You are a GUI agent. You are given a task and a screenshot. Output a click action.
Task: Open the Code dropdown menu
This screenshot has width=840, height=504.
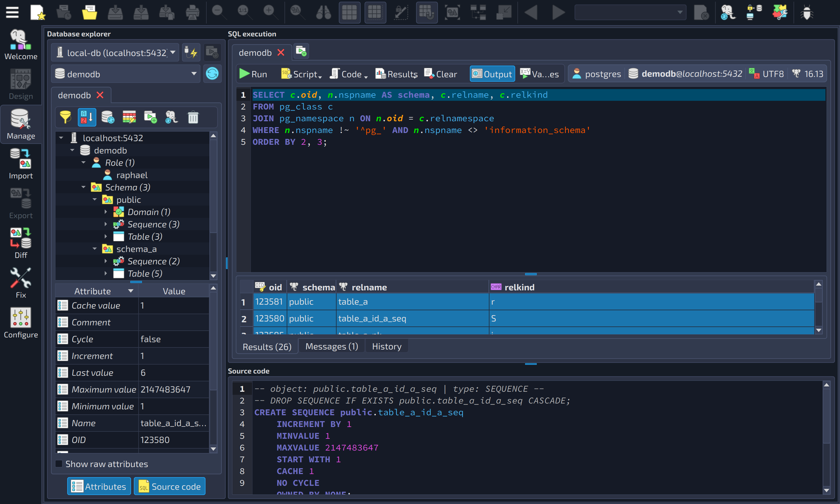click(x=349, y=74)
